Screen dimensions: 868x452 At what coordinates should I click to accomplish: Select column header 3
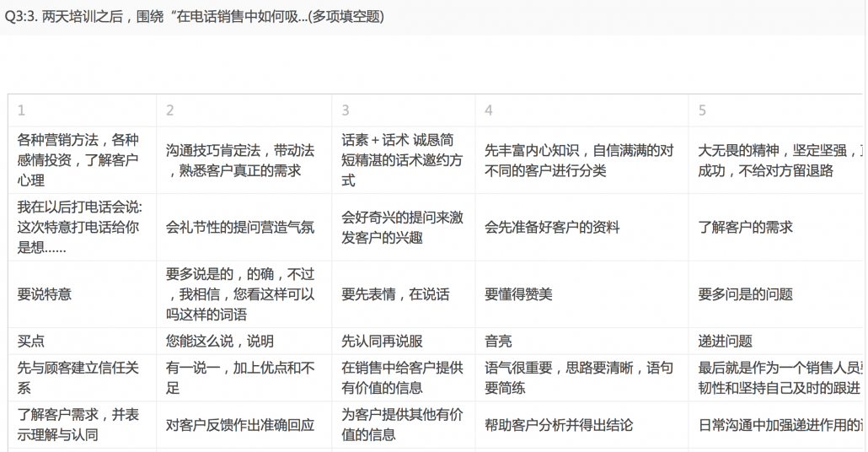click(x=403, y=110)
